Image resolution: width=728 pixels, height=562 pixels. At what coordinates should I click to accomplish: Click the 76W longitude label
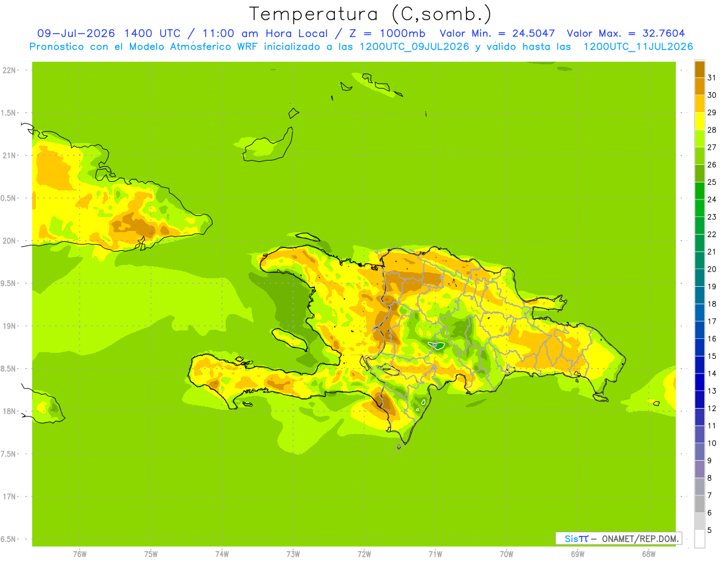pyautogui.click(x=79, y=554)
